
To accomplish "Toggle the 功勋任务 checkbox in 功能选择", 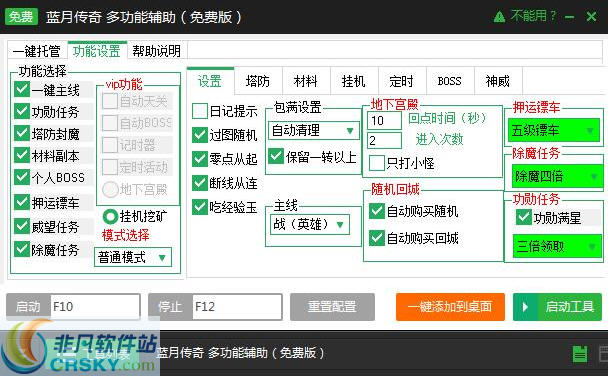I will [x=22, y=111].
